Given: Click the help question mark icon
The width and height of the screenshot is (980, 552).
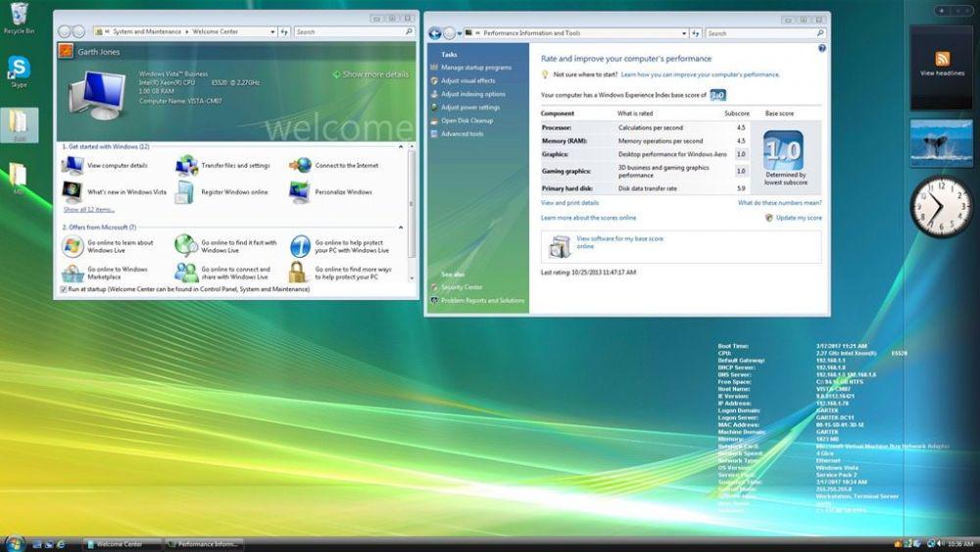Looking at the screenshot, I should point(822,48).
